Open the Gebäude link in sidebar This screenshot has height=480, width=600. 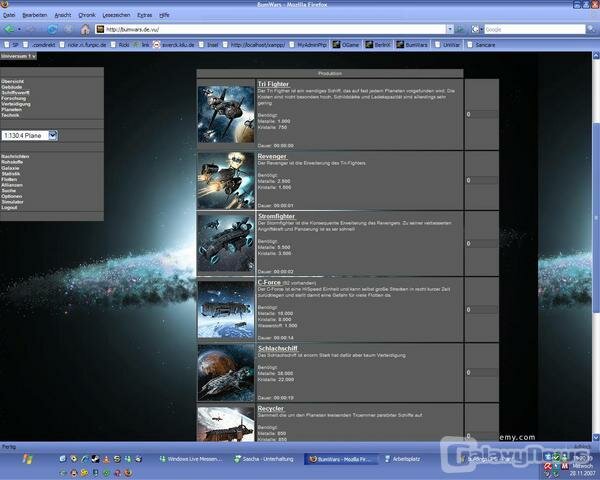(x=11, y=87)
